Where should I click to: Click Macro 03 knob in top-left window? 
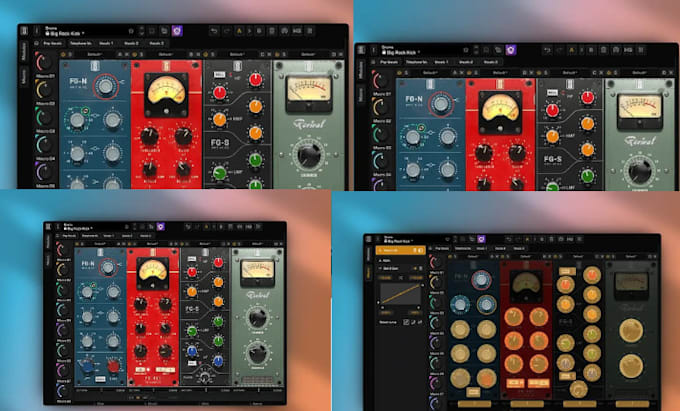click(x=44, y=117)
